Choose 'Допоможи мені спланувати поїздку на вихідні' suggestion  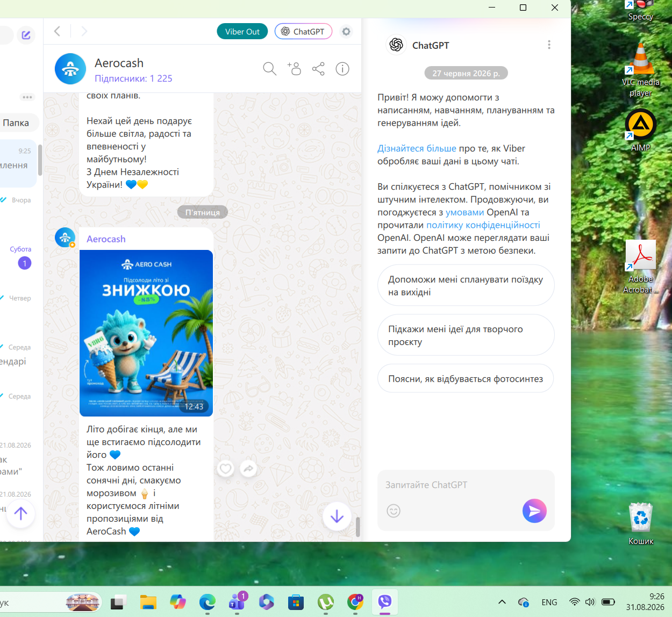[x=466, y=285]
